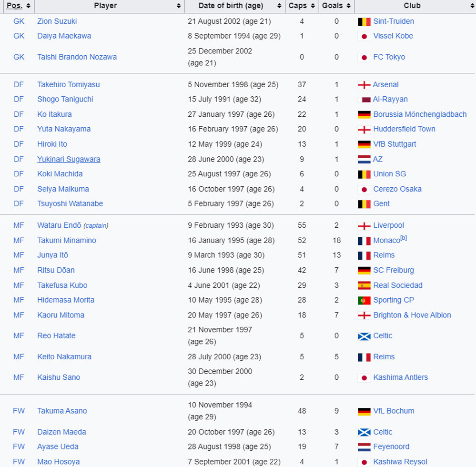Click Germany flag icon beside VfL Bochum
This screenshot has width=476, height=467.
(x=364, y=411)
